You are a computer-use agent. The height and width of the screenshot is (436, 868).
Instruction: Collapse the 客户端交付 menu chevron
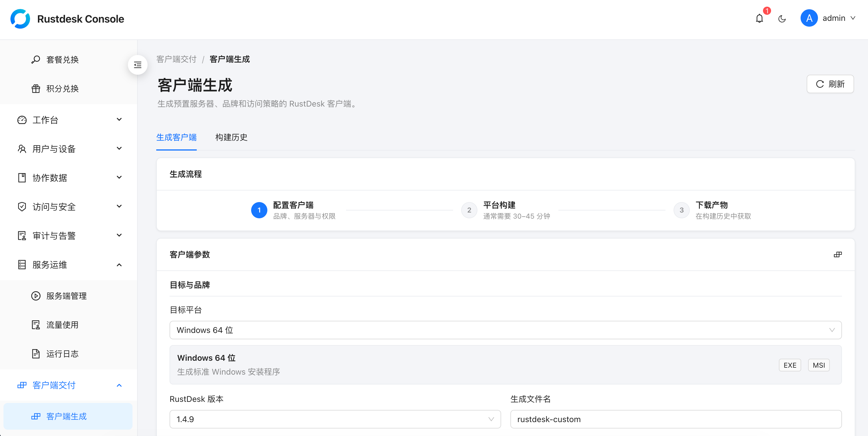click(119, 385)
